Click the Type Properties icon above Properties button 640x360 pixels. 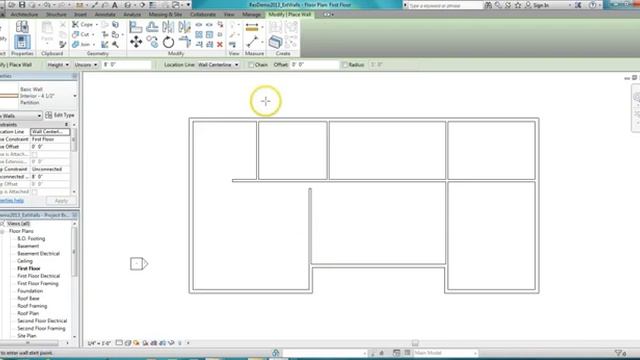tap(22, 27)
